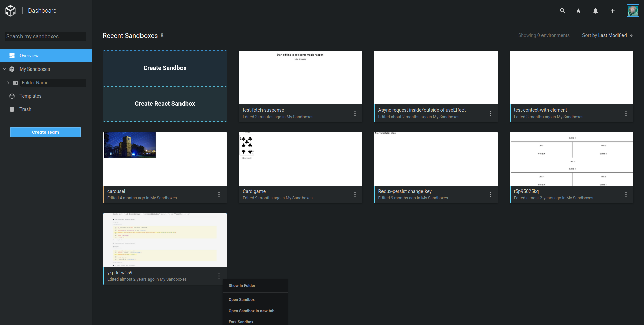Viewport: 644px width, 325px height.
Task: Click the plus icon in top bar
Action: click(x=612, y=11)
